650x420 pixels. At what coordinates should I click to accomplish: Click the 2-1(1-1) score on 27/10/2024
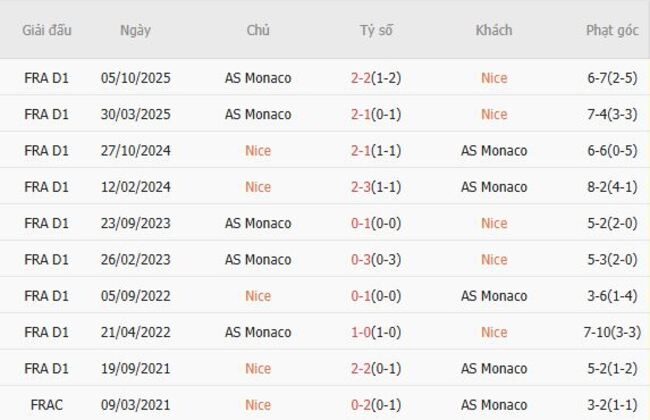376,151
